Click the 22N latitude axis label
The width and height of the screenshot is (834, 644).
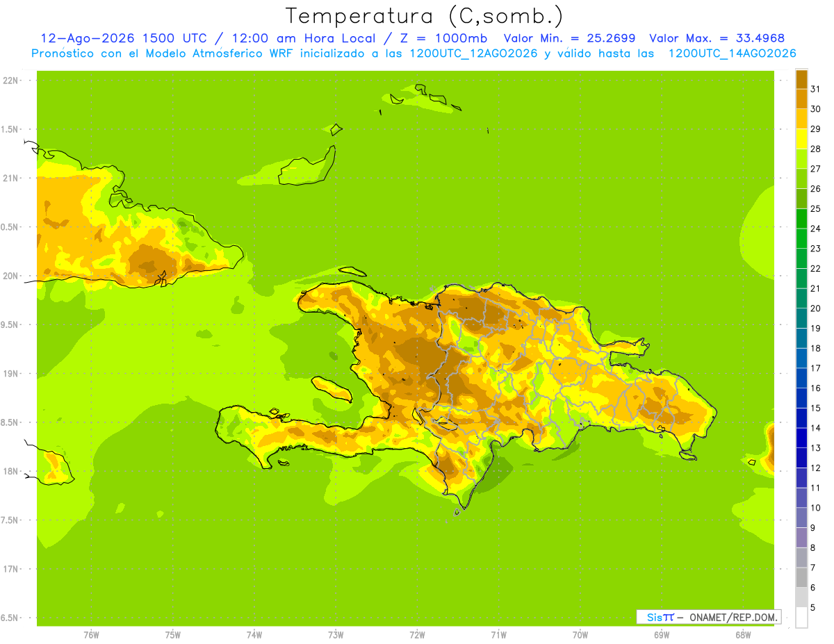(x=10, y=81)
